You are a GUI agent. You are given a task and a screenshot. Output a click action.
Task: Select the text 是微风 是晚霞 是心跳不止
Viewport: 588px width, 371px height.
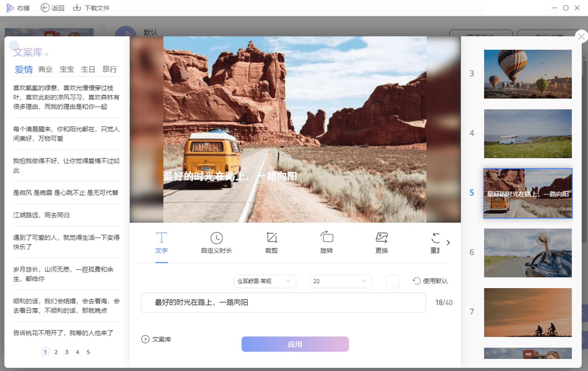[x=66, y=193]
